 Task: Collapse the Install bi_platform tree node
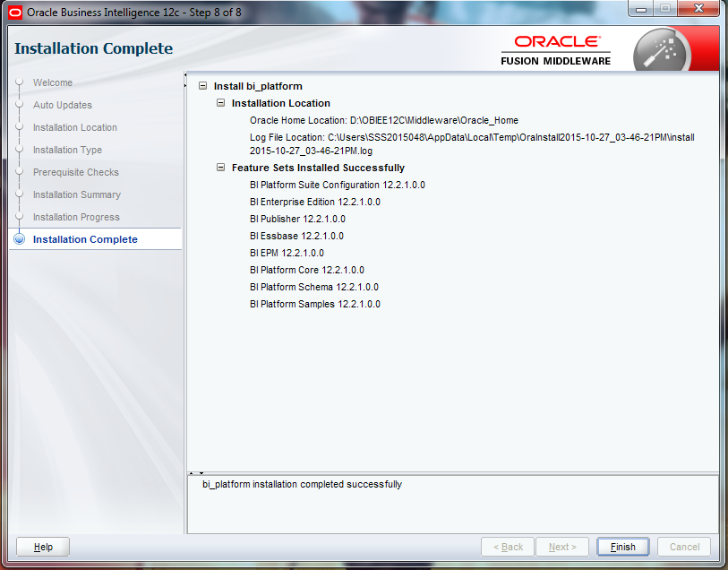(203, 86)
